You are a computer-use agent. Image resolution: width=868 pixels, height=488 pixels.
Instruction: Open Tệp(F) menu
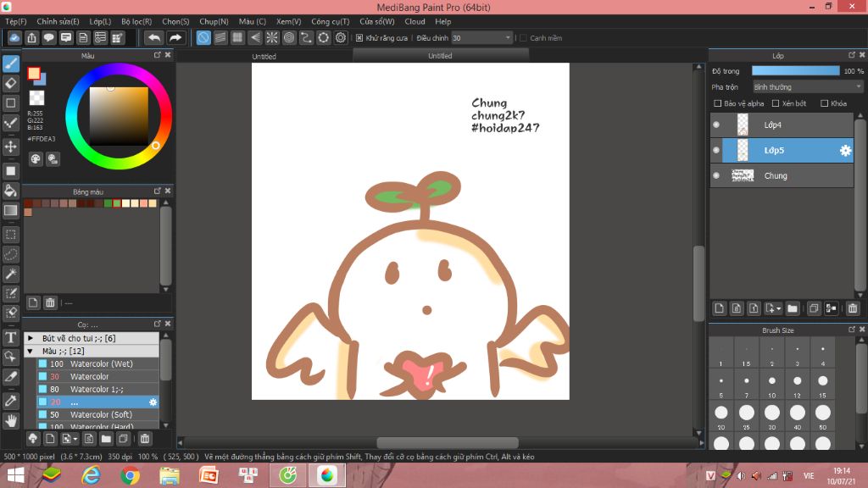[15, 21]
